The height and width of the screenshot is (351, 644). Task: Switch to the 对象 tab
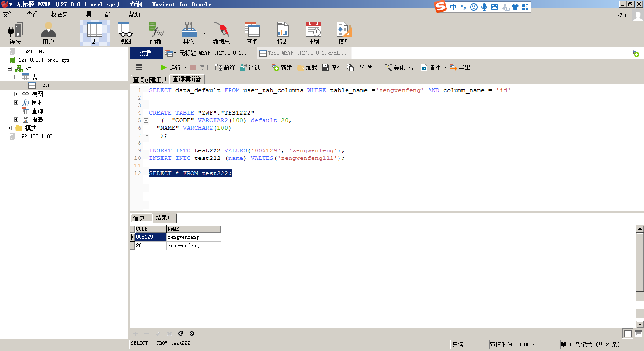(145, 53)
